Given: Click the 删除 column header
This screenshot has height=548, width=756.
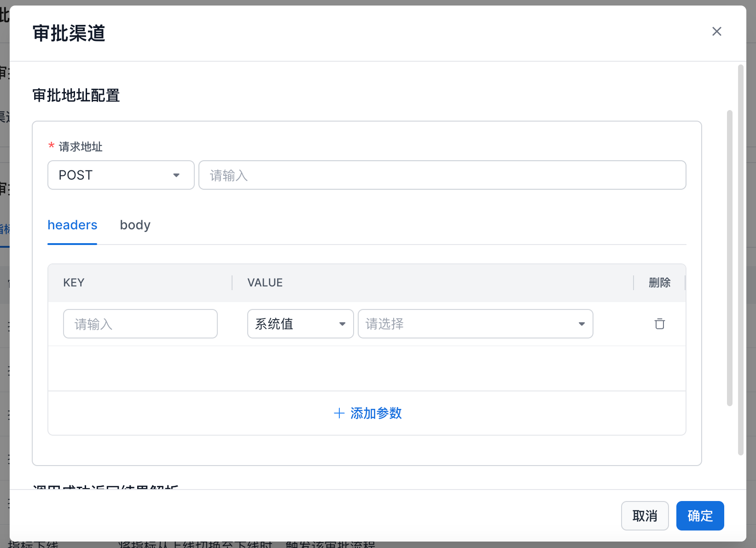Looking at the screenshot, I should click(x=659, y=283).
